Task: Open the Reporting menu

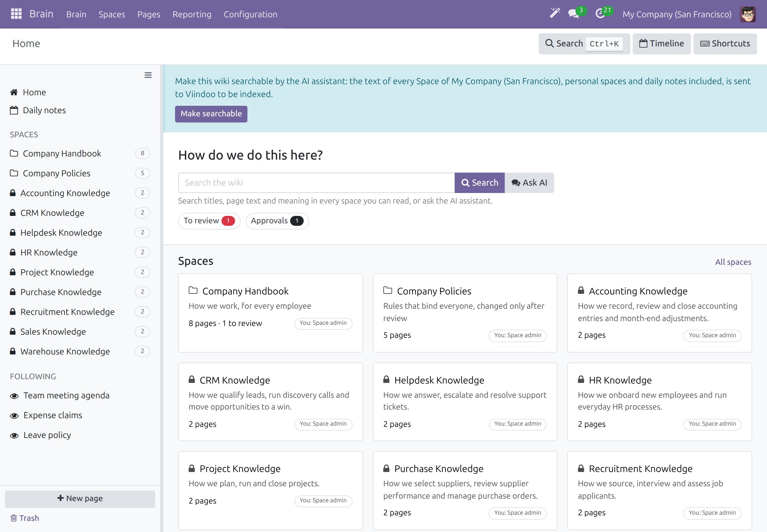Action: click(x=192, y=14)
